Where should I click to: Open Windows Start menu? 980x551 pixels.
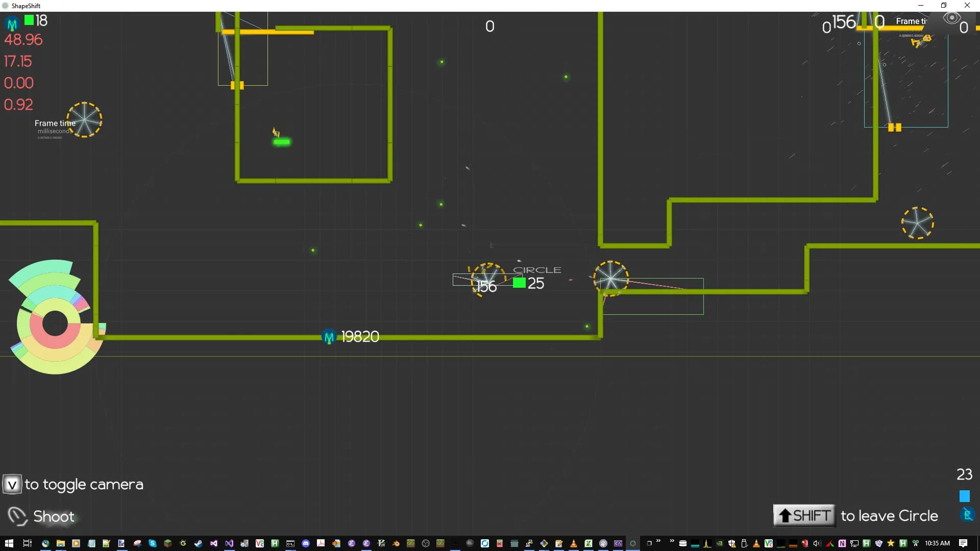9,543
